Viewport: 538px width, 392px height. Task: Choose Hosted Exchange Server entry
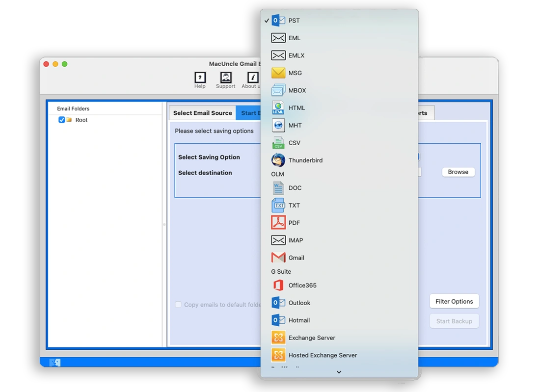click(x=339, y=355)
